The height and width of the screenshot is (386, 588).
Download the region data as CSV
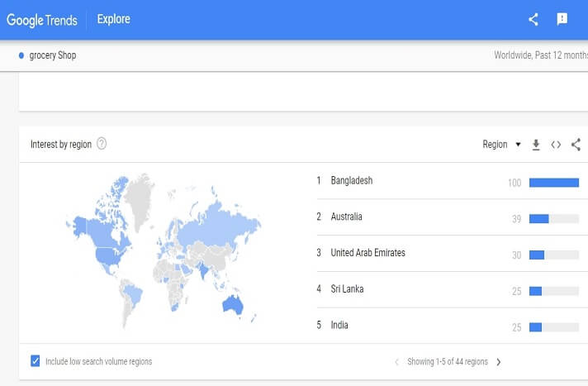click(536, 145)
